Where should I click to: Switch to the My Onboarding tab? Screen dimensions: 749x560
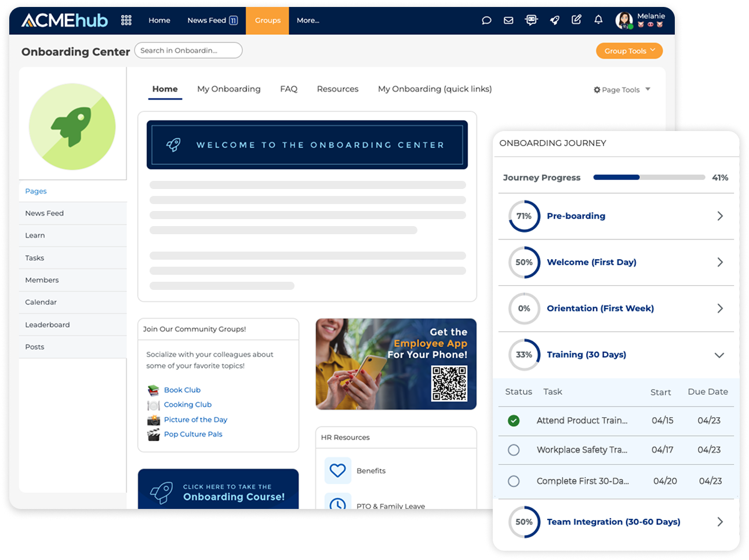pyautogui.click(x=228, y=89)
